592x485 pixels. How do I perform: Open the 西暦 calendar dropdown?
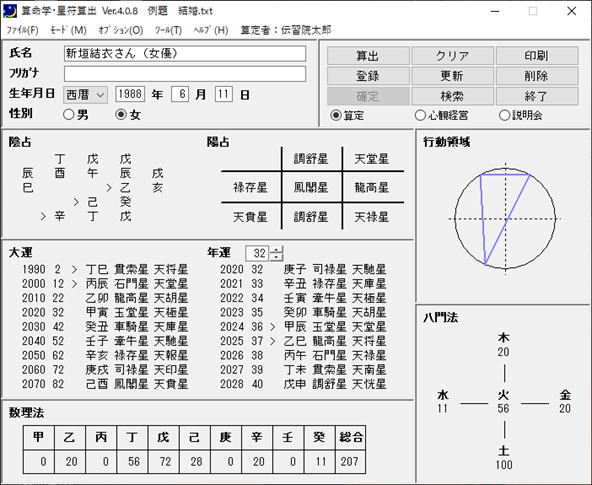coord(85,94)
